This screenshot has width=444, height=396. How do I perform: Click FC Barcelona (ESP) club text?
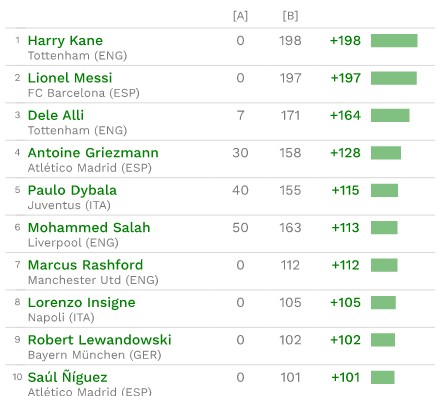(x=84, y=93)
